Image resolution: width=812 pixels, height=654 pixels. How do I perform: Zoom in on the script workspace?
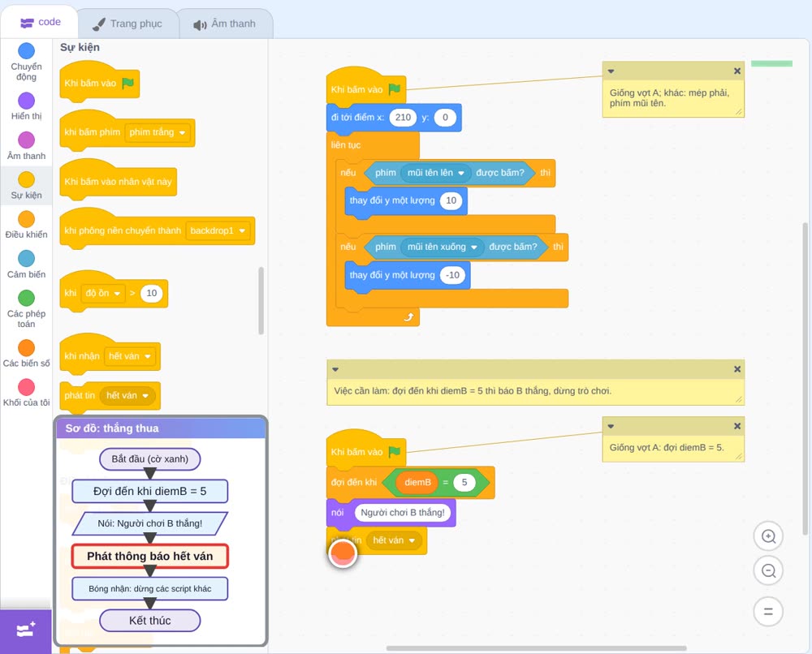768,536
